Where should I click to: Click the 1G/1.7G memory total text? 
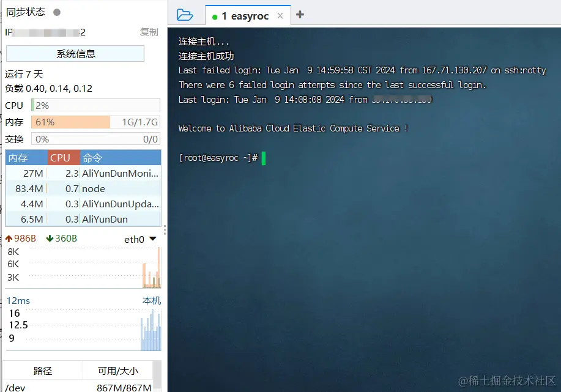pyautogui.click(x=139, y=122)
